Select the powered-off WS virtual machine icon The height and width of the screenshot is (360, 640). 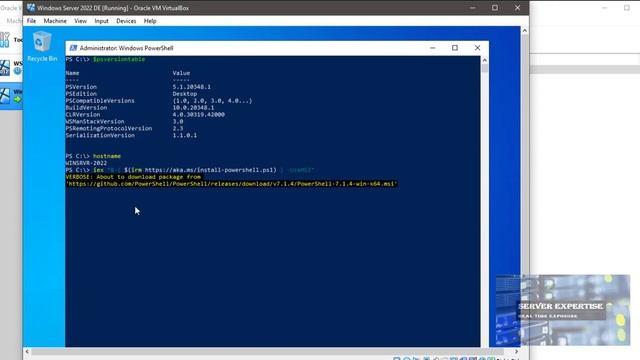click(4, 68)
